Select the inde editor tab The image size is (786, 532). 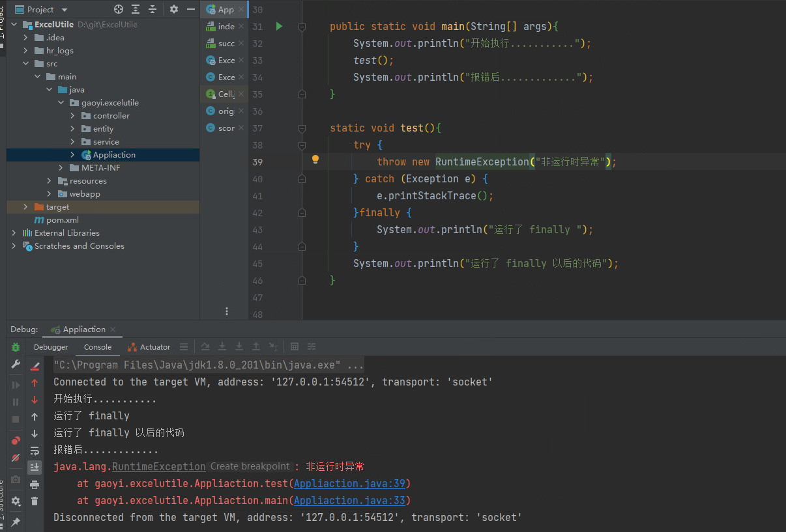[x=226, y=26]
